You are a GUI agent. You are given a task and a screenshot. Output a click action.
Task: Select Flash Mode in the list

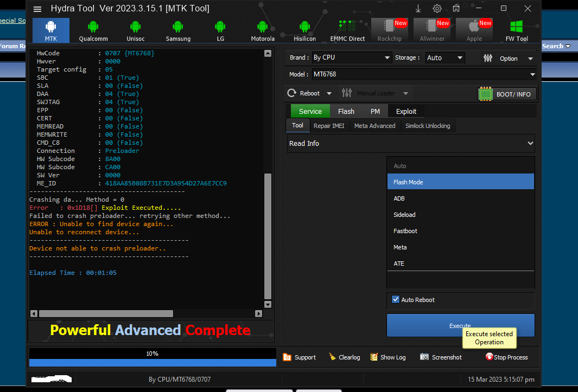click(460, 182)
